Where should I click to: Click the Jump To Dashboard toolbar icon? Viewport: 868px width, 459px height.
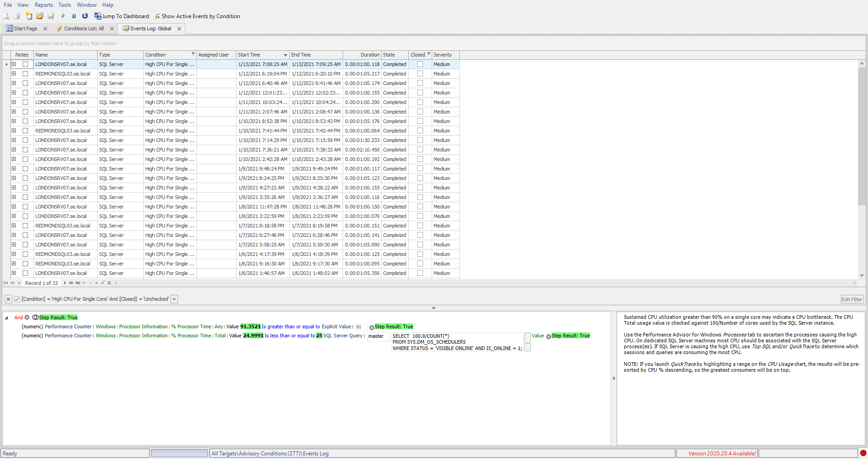click(98, 16)
